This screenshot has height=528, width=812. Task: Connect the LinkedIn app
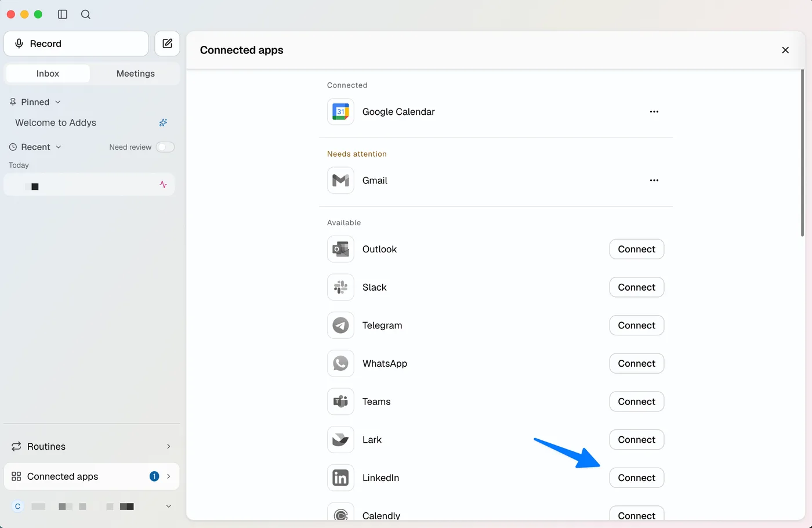pos(636,478)
